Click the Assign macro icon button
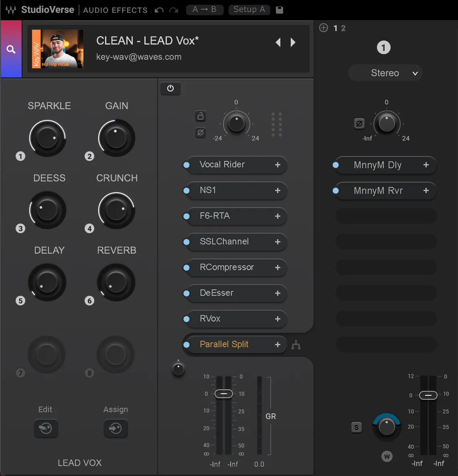 (116, 428)
